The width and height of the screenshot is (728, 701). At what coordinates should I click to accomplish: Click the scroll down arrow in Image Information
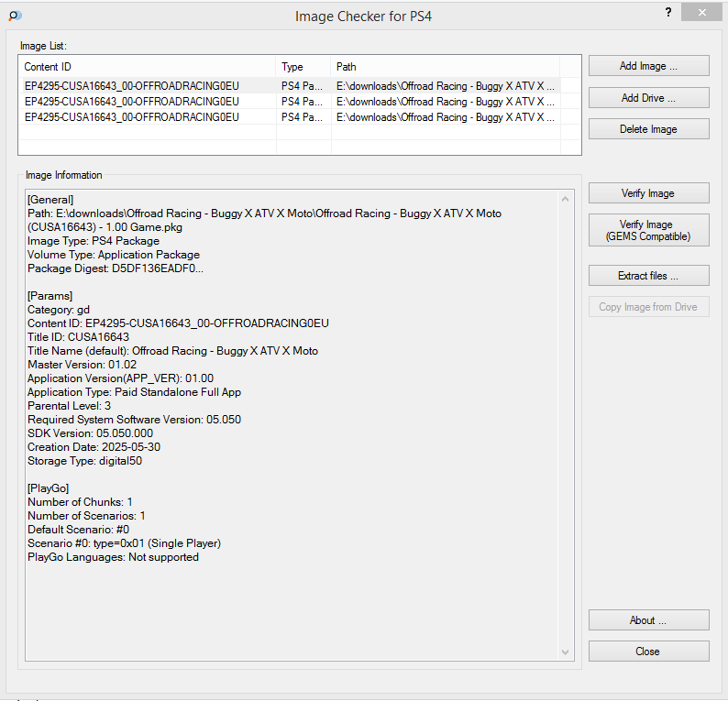click(565, 652)
